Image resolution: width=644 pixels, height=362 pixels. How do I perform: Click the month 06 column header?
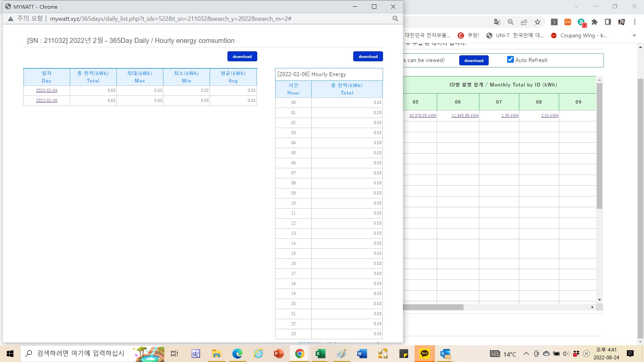coord(458,102)
